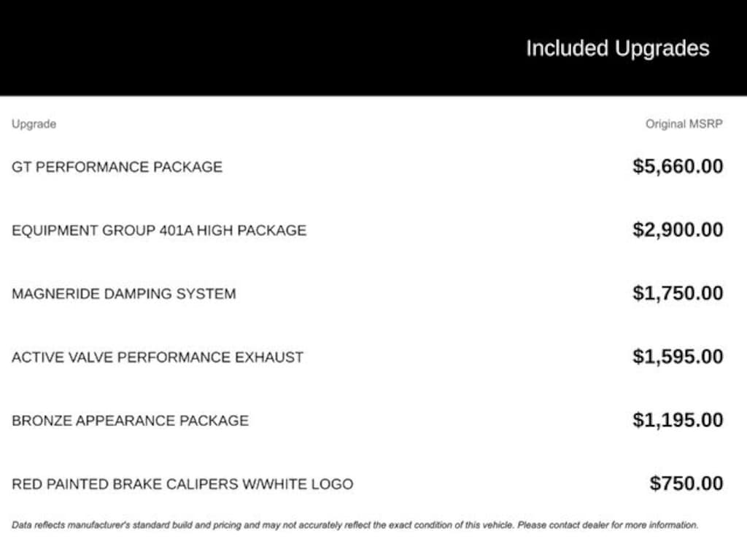
Task: Click the Original MSRP column header
Action: [x=684, y=124]
